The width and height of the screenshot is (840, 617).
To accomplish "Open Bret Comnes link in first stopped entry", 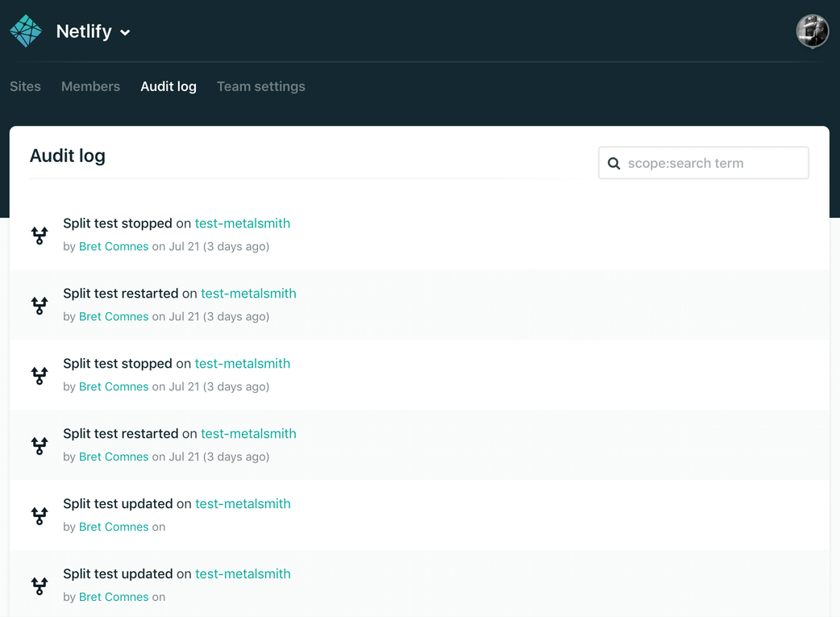I will click(114, 247).
